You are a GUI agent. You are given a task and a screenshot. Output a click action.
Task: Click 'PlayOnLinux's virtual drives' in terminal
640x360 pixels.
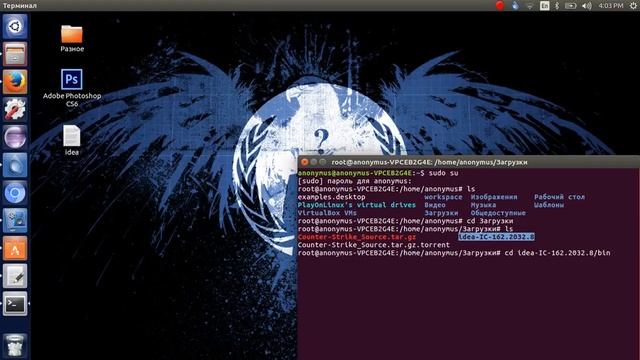[x=357, y=205]
